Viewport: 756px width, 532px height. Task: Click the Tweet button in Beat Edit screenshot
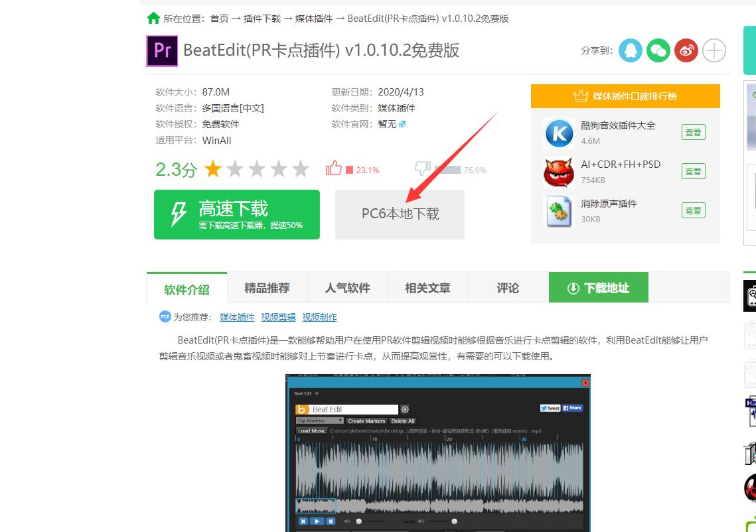[x=550, y=408]
